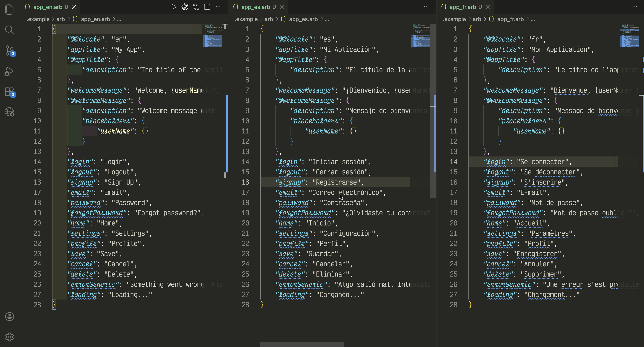Click the Open Changes compare icon
644x347 pixels.
tap(196, 7)
